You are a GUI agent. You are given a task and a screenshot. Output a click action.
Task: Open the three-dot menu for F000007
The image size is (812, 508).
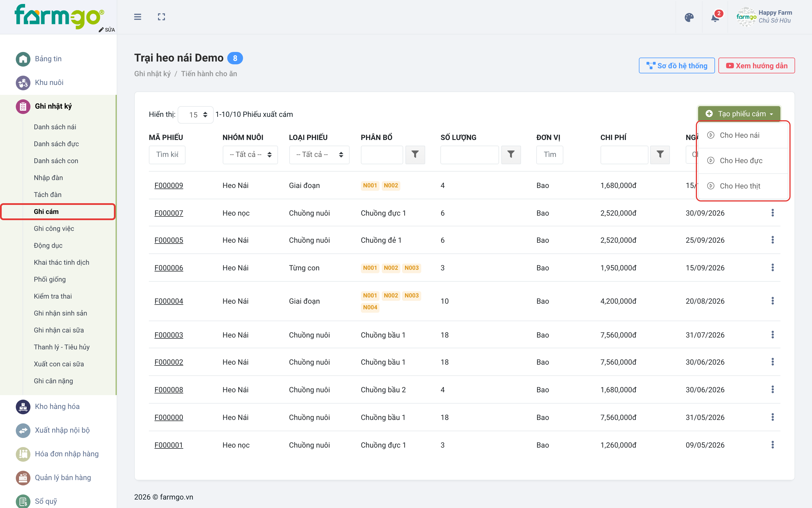click(x=773, y=213)
